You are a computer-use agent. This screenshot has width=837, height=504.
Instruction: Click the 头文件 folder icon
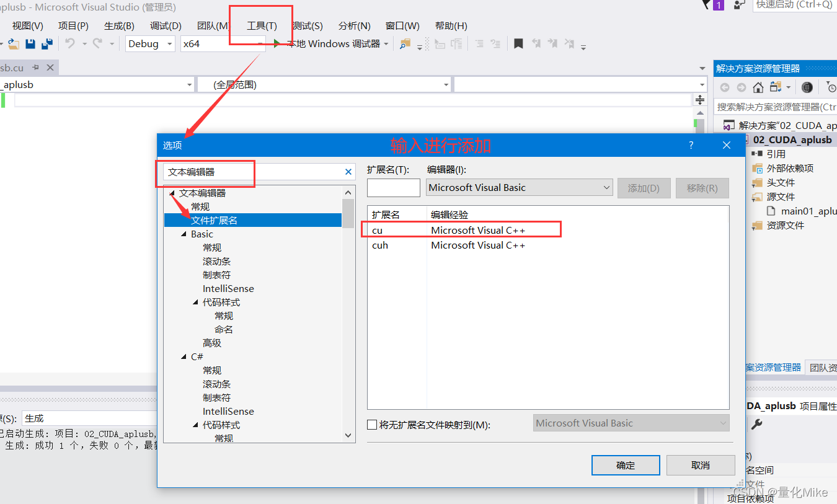(757, 182)
